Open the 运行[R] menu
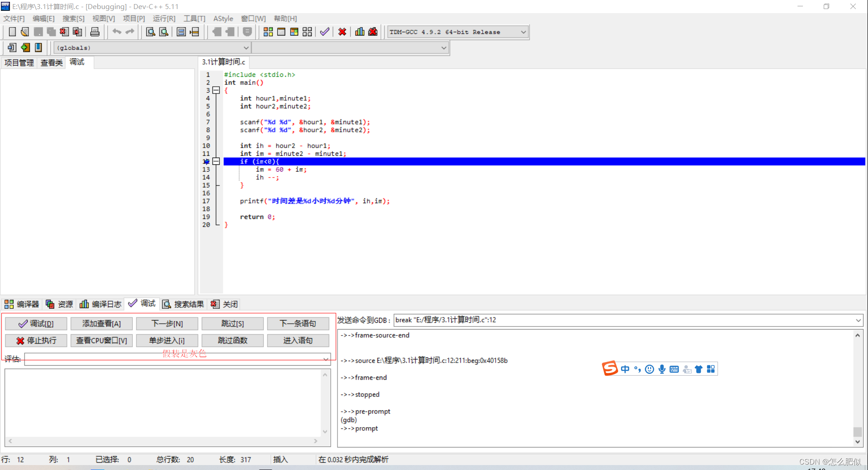Viewport: 868px width, 470px height. click(x=164, y=19)
